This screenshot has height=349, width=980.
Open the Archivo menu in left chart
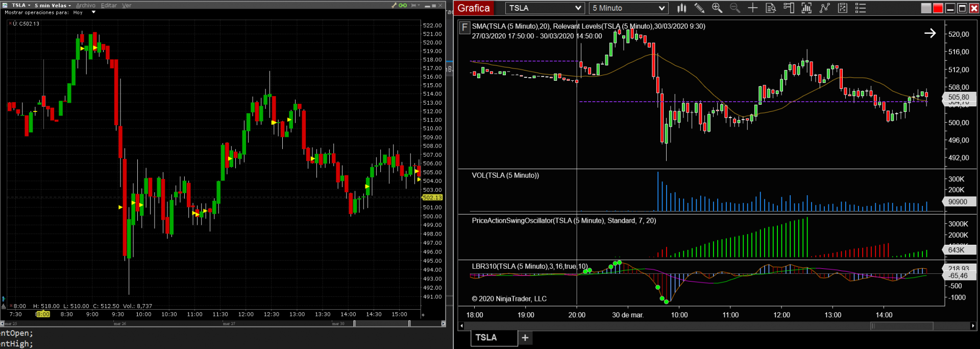[85, 6]
